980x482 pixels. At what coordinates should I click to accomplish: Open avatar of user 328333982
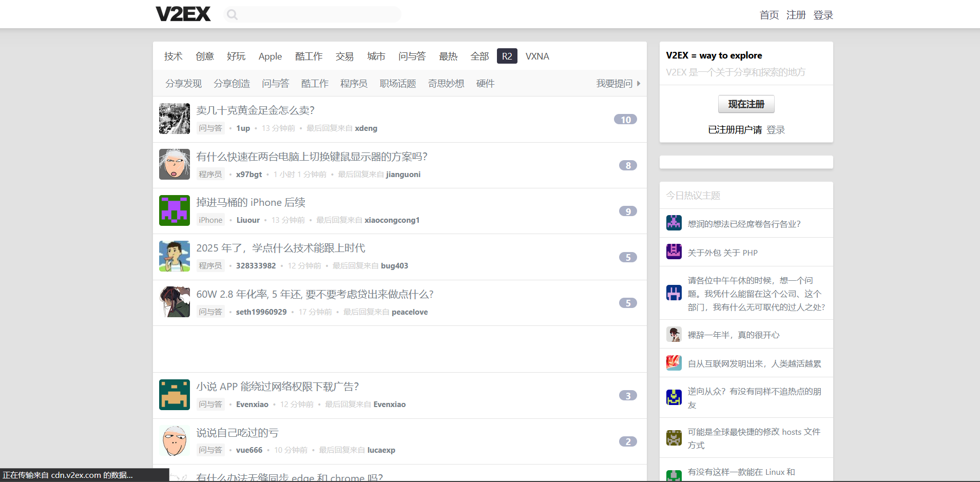174,256
